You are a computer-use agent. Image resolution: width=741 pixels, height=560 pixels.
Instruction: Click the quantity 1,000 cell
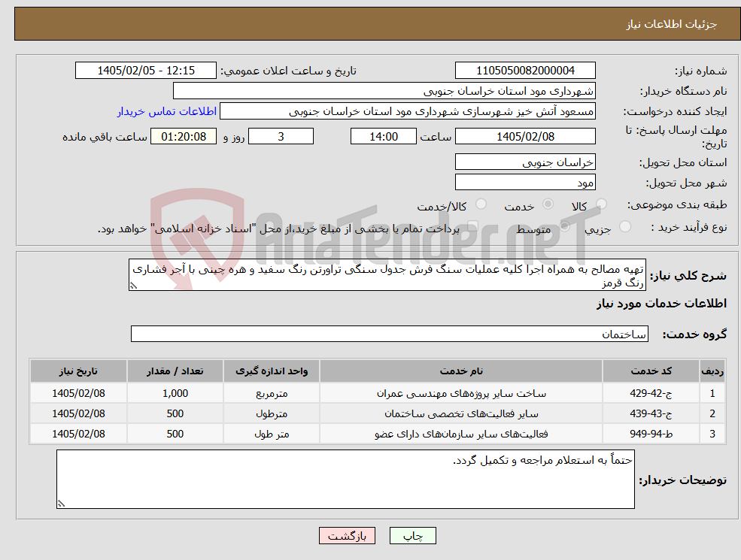[x=175, y=393]
